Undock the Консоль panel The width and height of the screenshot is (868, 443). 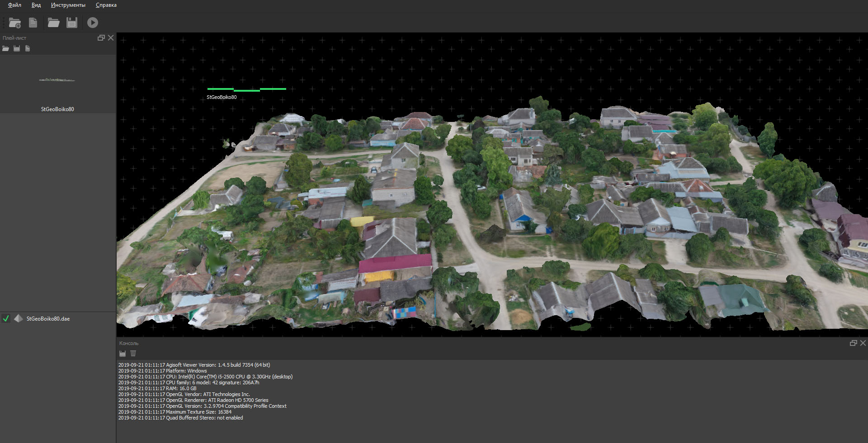click(x=853, y=343)
